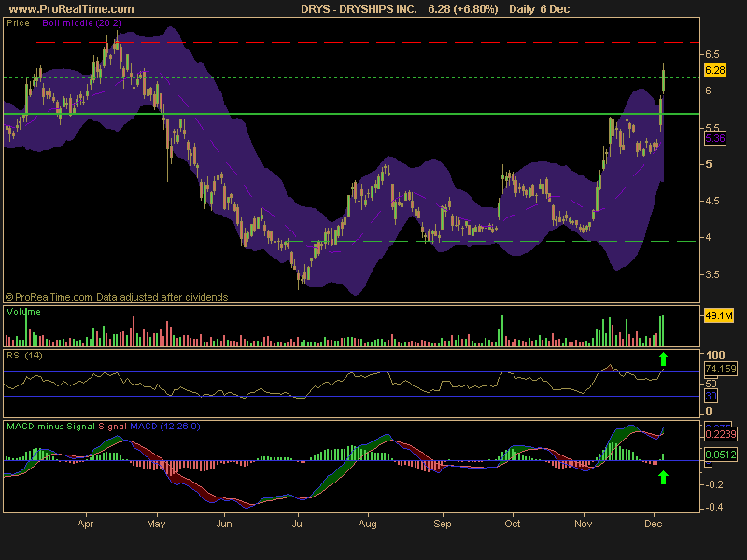Click the May label on time axis
This screenshot has width=747, height=560.
(156, 524)
